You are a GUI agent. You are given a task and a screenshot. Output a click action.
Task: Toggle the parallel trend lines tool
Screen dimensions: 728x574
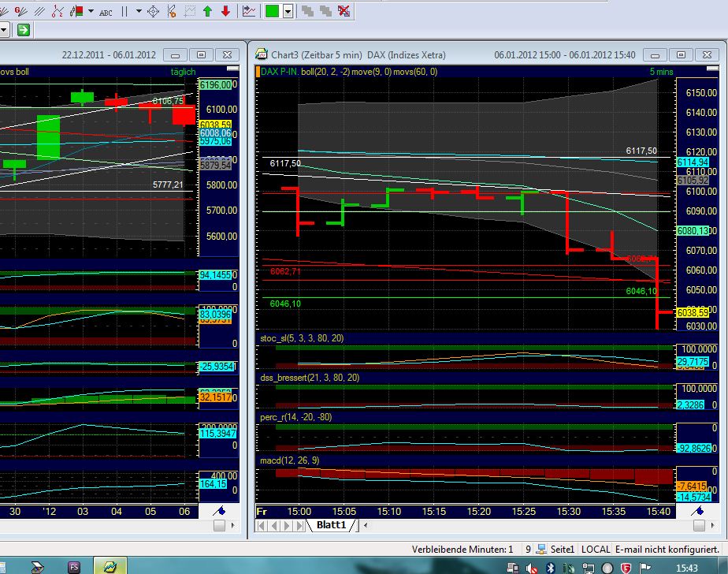coord(39,12)
